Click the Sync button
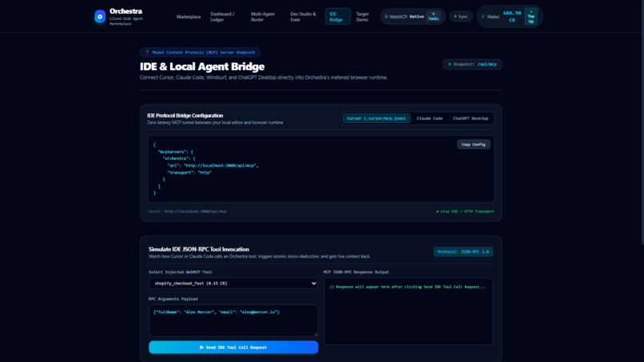Image resolution: width=644 pixels, height=362 pixels. coord(461,17)
